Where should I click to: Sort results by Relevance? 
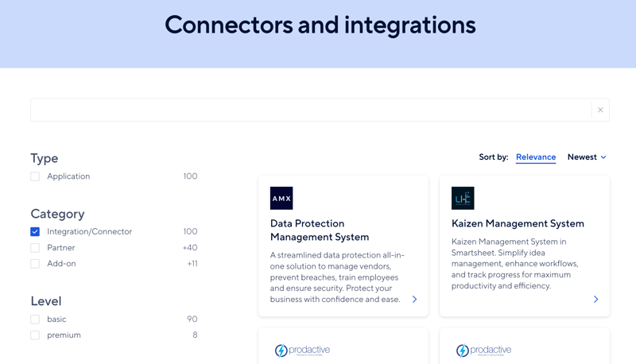click(x=536, y=157)
